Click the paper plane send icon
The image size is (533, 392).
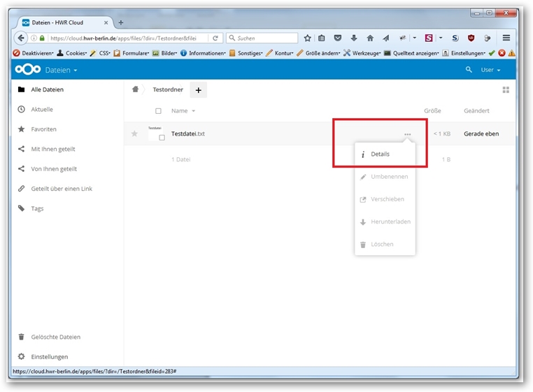tap(386, 38)
